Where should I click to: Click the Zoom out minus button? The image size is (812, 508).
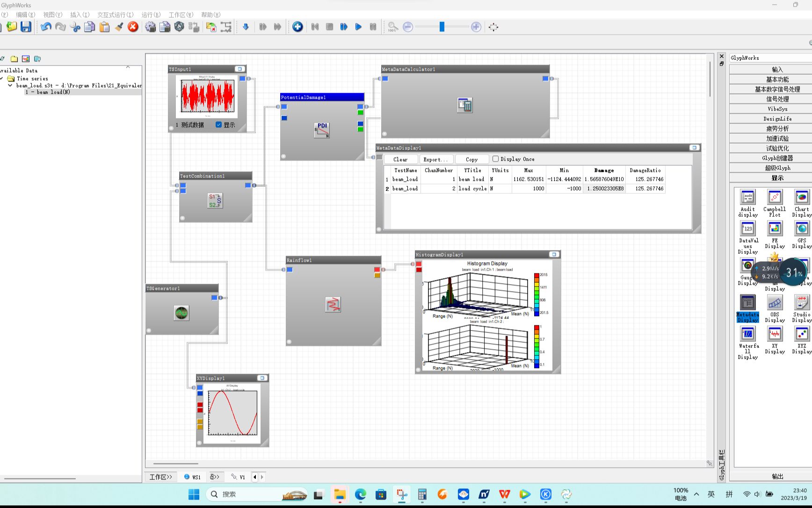pyautogui.click(x=408, y=27)
